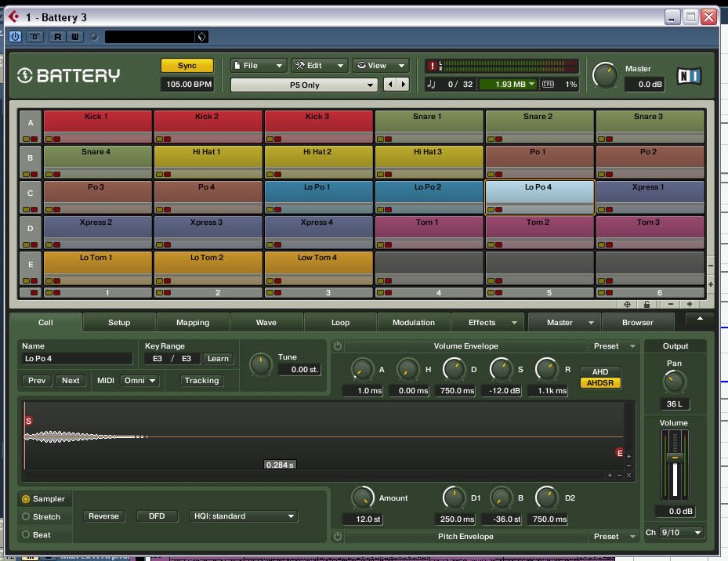Expand the P5 Only preset dropdown
Viewport: 728px width, 561px height.
(305, 85)
